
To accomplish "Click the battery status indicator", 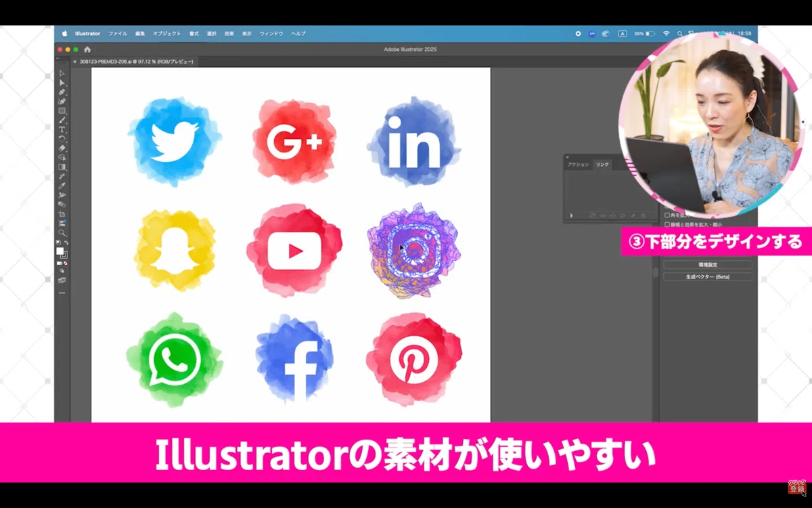I will pyautogui.click(x=645, y=33).
